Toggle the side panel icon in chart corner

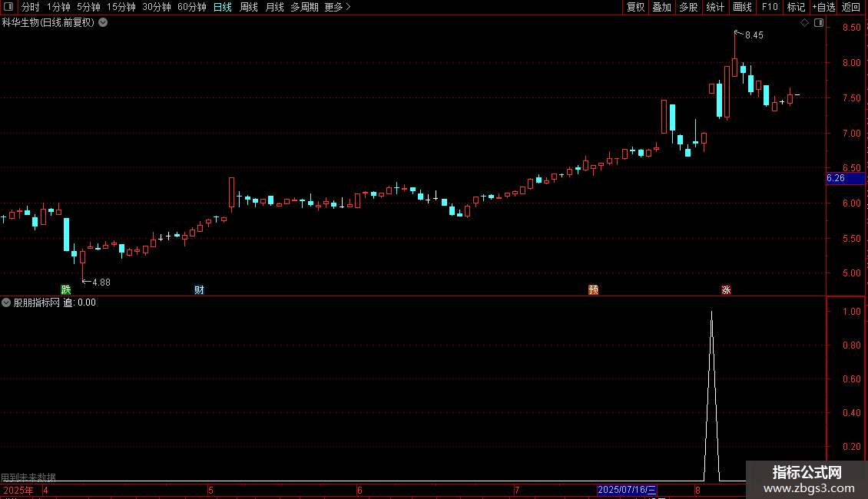(x=819, y=23)
